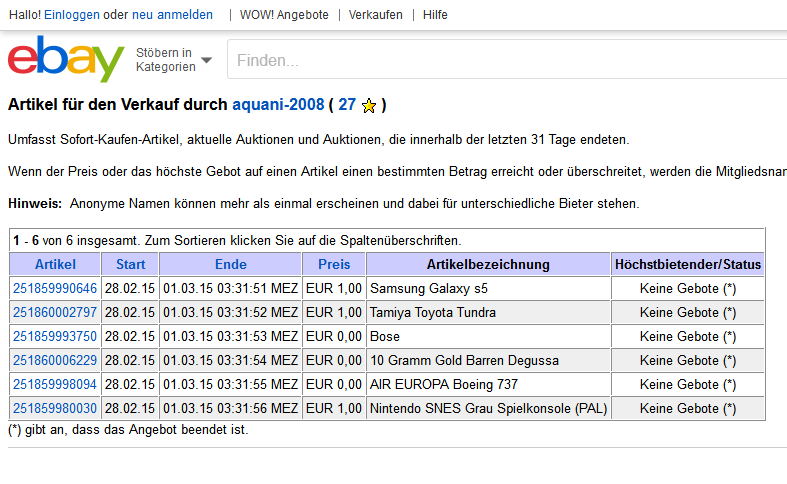Click end time 01.03.15 03:31:56 MEZ
787x484 pixels.
coord(230,409)
